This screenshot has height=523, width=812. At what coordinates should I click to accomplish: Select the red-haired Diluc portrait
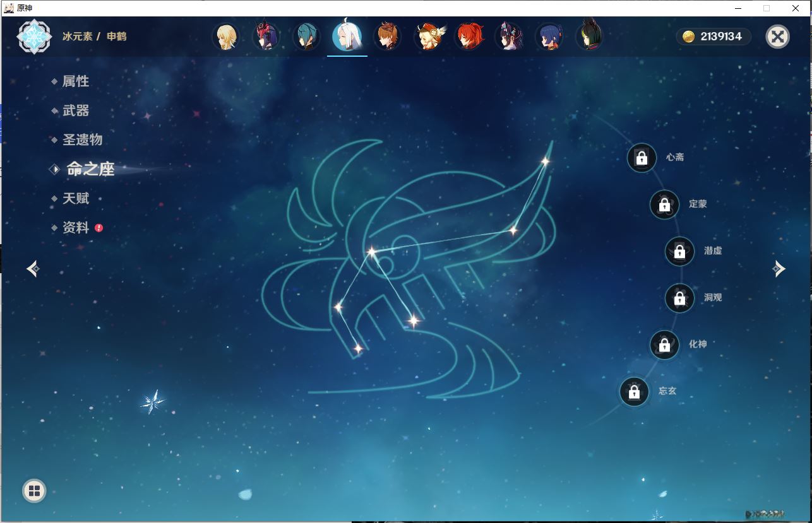click(x=469, y=37)
